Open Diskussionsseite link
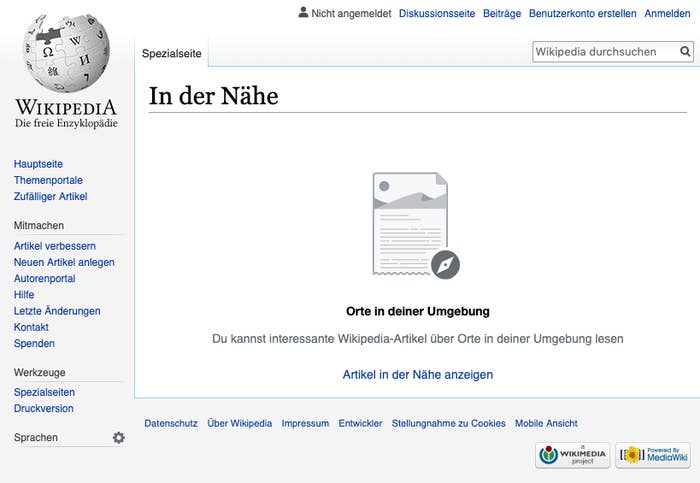 [x=437, y=13]
